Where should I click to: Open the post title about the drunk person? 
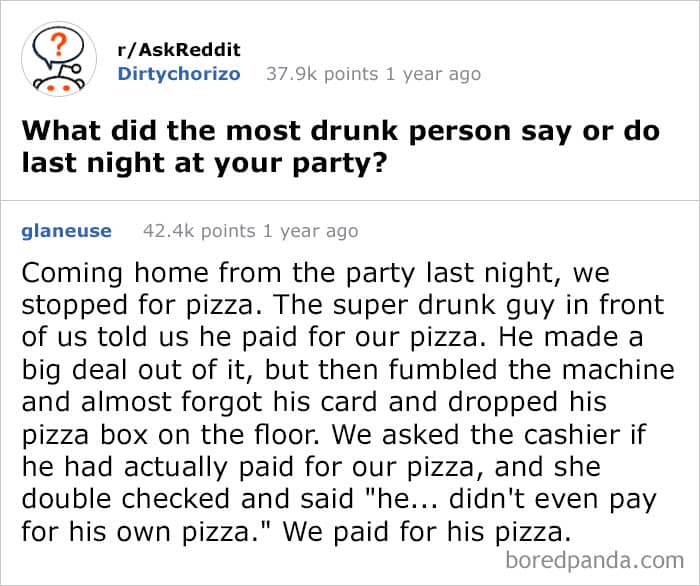(x=340, y=131)
